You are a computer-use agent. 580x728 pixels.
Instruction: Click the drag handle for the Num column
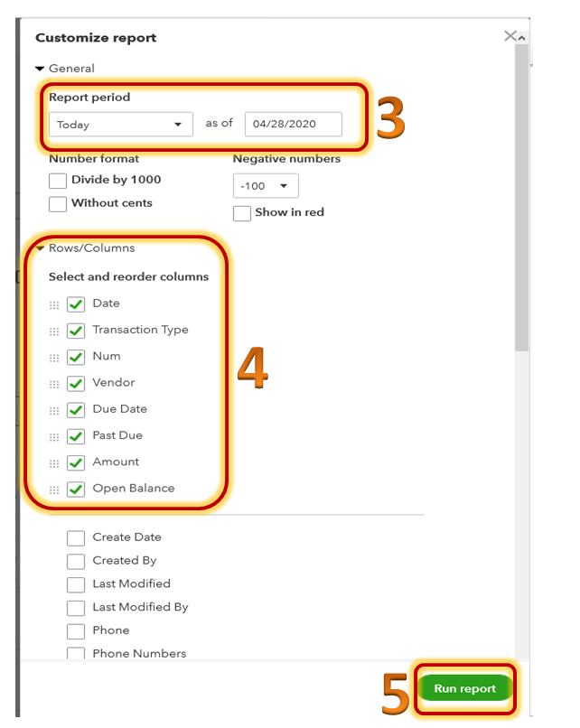click(52, 357)
